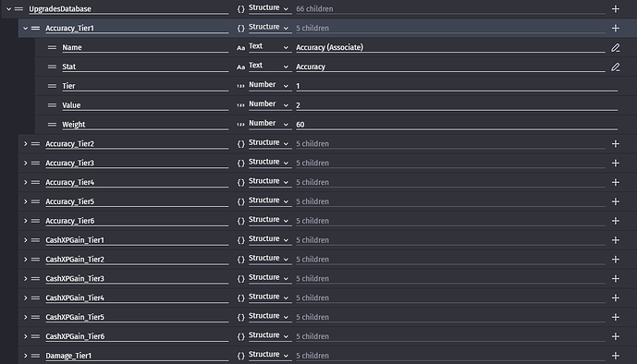Viewport: 637px width, 364px height.
Task: Add a child to Accuracy_Tier6
Action: [x=616, y=221]
